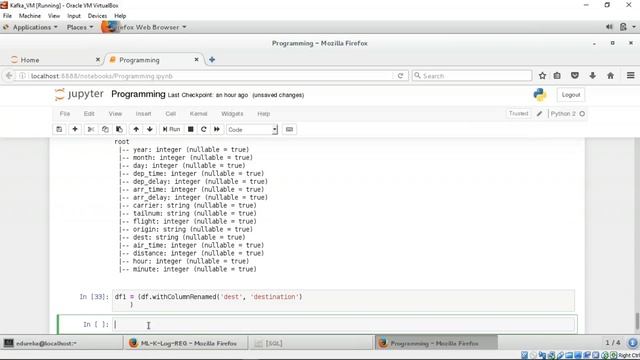Run the current cell

pyautogui.click(x=171, y=129)
